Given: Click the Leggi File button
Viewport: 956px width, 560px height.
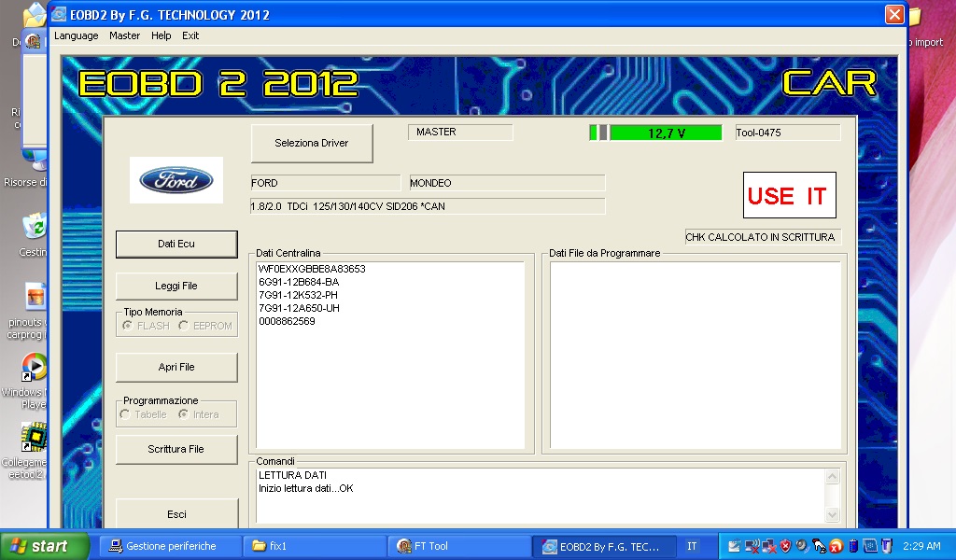Looking at the screenshot, I should (x=176, y=286).
